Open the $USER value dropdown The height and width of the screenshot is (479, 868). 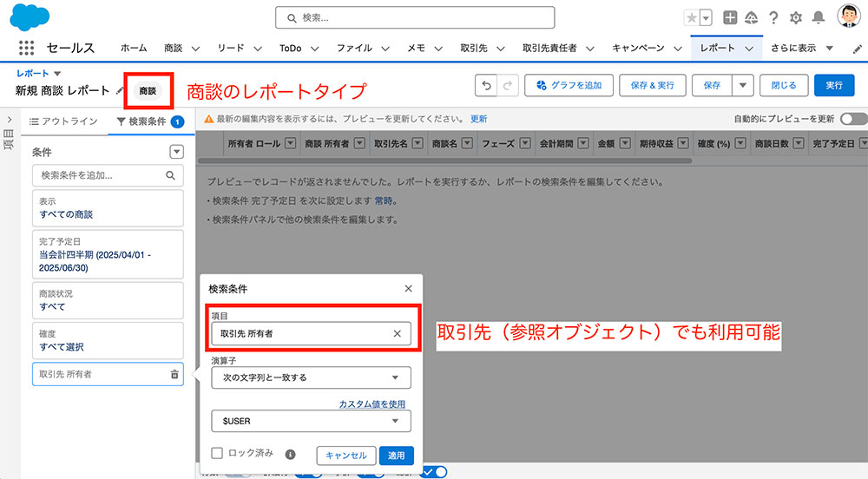point(311,421)
